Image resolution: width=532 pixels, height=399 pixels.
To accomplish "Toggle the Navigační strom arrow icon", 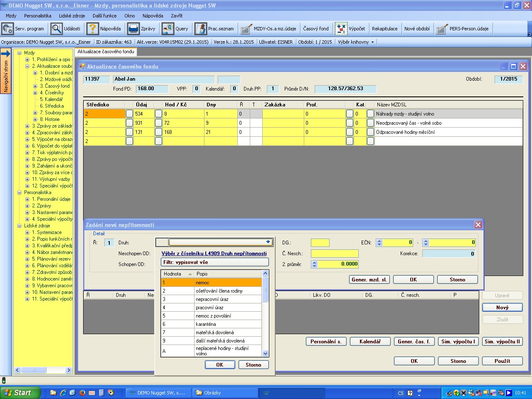I will pyautogui.click(x=5, y=54).
